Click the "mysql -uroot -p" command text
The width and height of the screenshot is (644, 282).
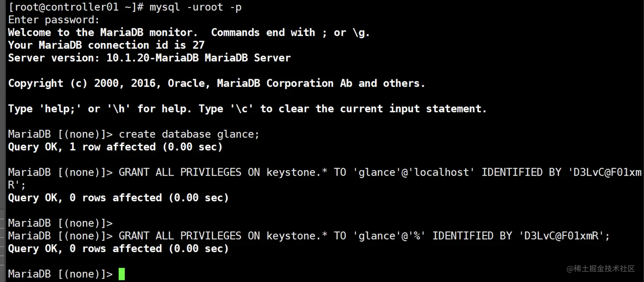click(195, 7)
